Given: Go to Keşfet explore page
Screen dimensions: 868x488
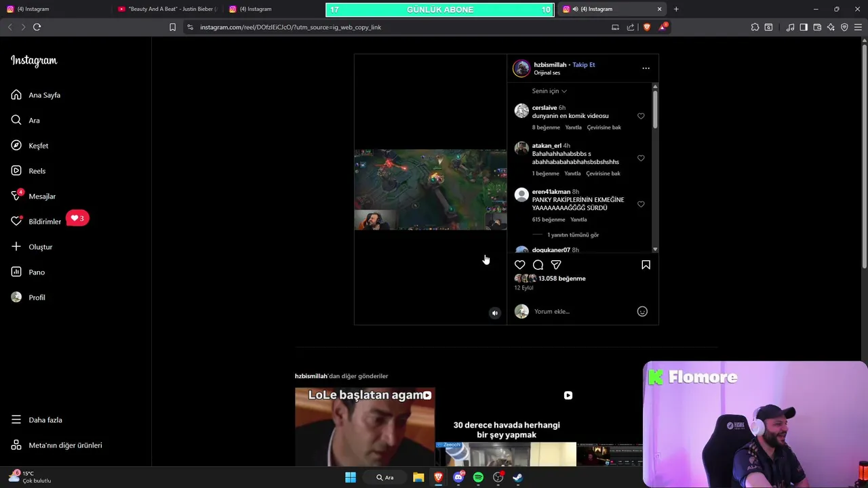Looking at the screenshot, I should click(30, 146).
